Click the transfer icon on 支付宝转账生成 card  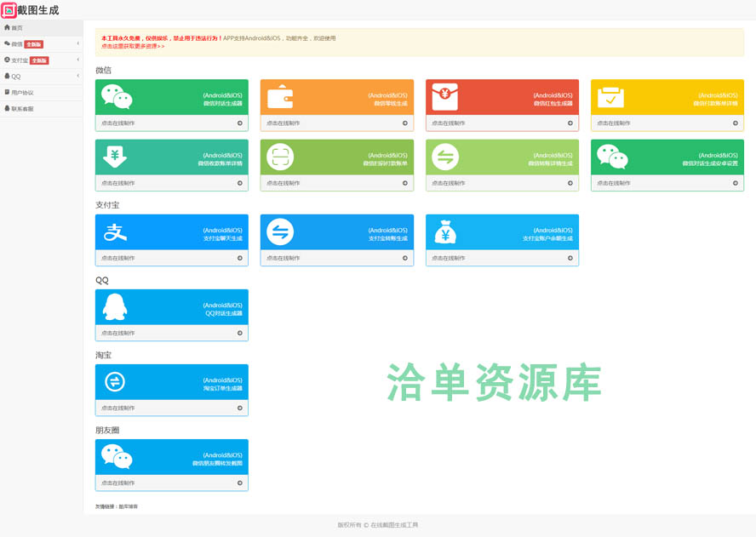(280, 231)
